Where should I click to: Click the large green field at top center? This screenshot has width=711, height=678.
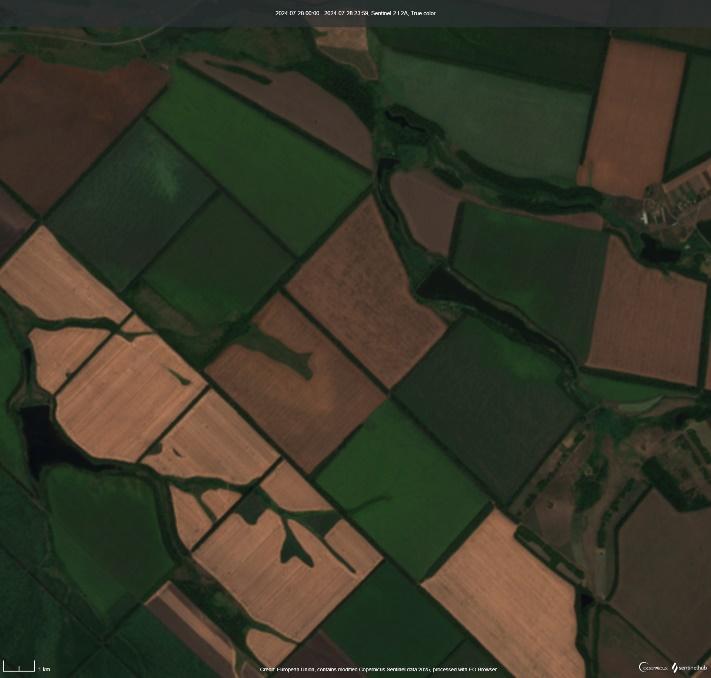click(x=260, y=150)
